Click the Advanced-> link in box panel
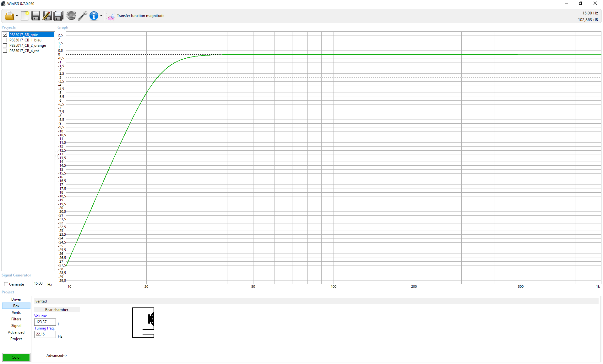 coord(57,356)
